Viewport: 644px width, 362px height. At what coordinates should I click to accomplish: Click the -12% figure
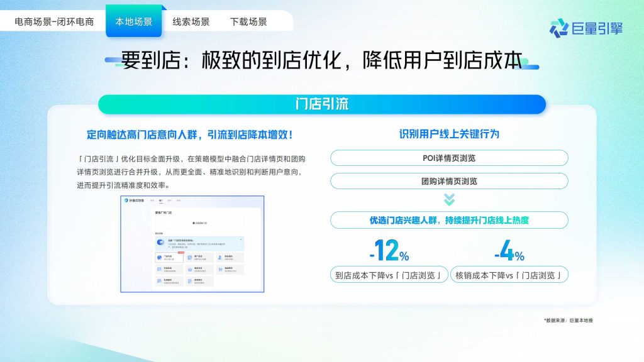389,250
